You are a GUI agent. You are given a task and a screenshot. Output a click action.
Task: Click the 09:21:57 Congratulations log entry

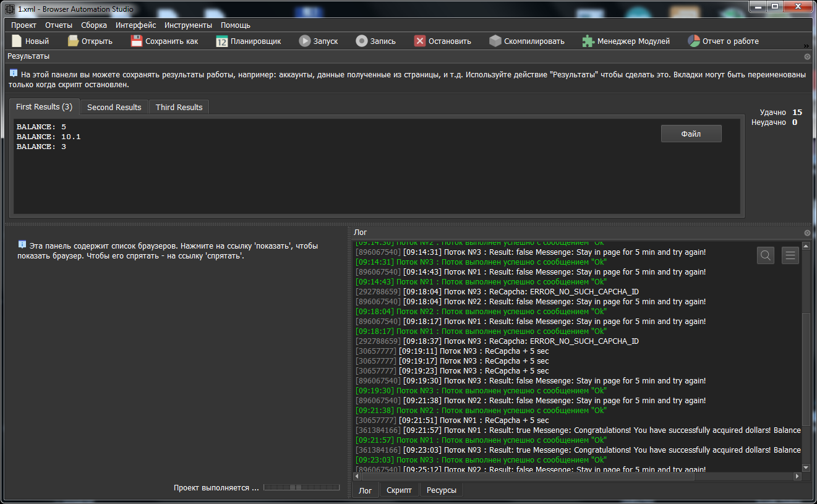coord(578,430)
